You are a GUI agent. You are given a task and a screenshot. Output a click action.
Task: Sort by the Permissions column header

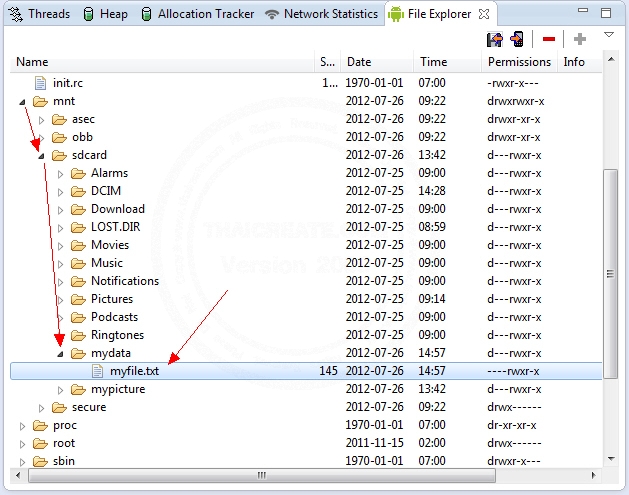coord(519,62)
